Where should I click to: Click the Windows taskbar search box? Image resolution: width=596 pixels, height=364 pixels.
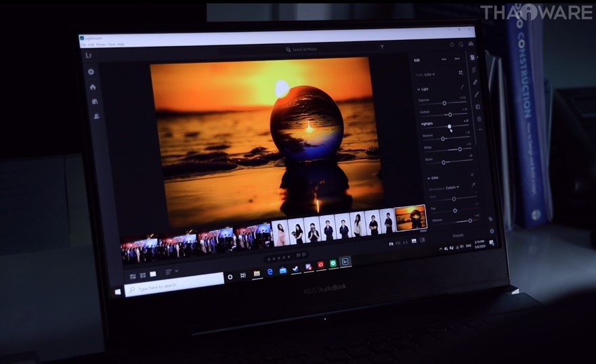click(174, 286)
